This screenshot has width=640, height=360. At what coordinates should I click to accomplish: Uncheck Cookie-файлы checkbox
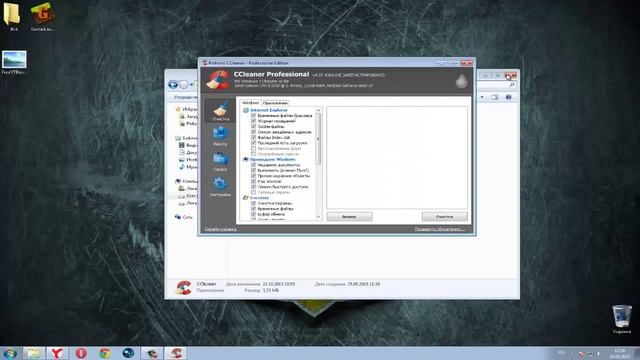tap(253, 127)
